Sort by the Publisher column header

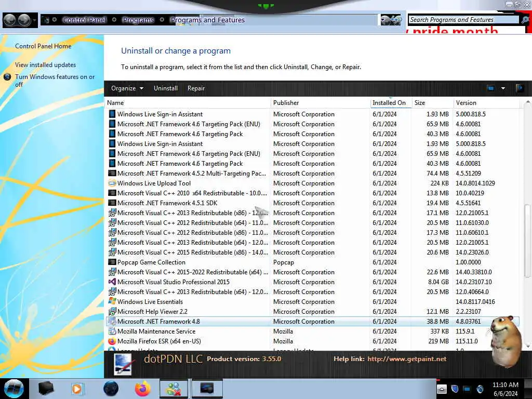(321, 103)
